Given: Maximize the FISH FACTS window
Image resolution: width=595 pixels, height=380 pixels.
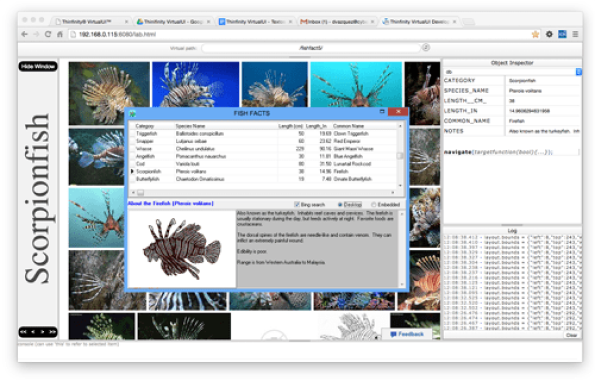Looking at the screenshot, I should [x=382, y=112].
